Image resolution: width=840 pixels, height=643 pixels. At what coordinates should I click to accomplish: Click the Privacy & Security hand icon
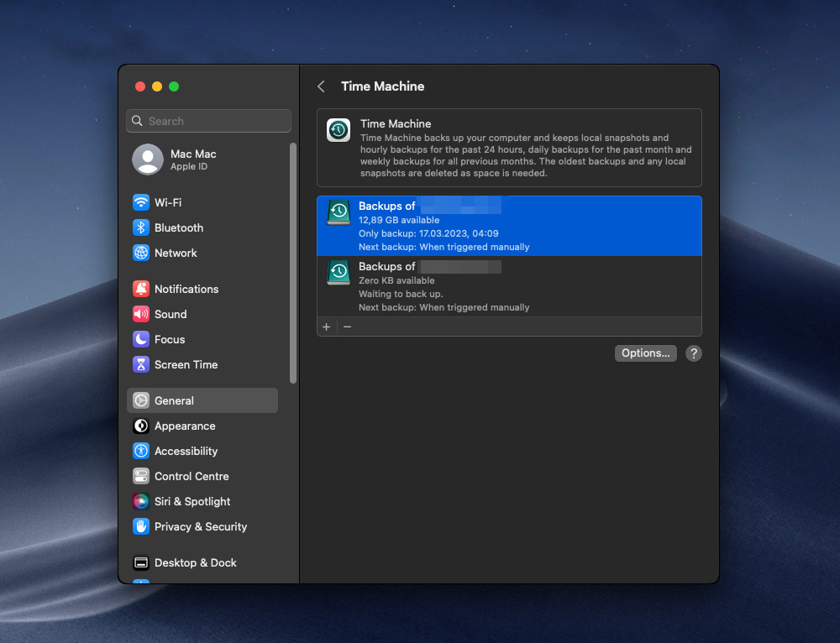141,526
